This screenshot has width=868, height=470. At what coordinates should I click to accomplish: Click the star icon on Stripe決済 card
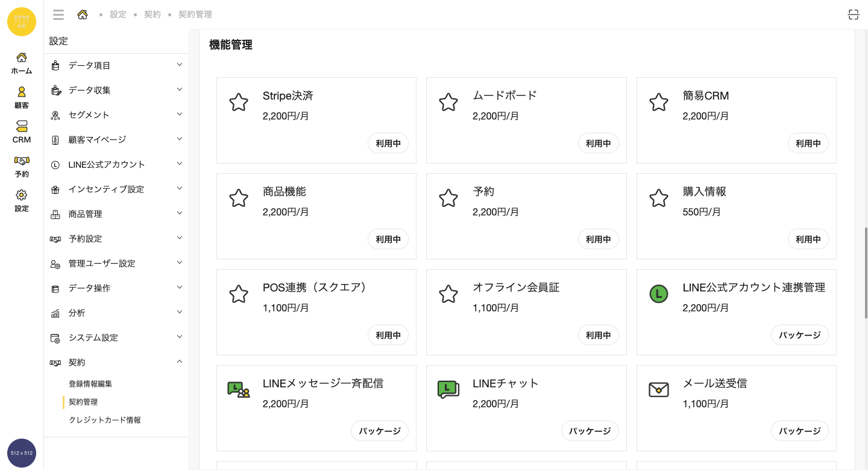pyautogui.click(x=239, y=102)
